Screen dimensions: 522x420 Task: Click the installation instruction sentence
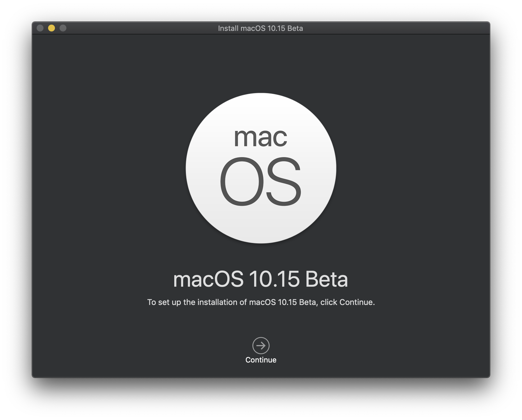pos(261,302)
